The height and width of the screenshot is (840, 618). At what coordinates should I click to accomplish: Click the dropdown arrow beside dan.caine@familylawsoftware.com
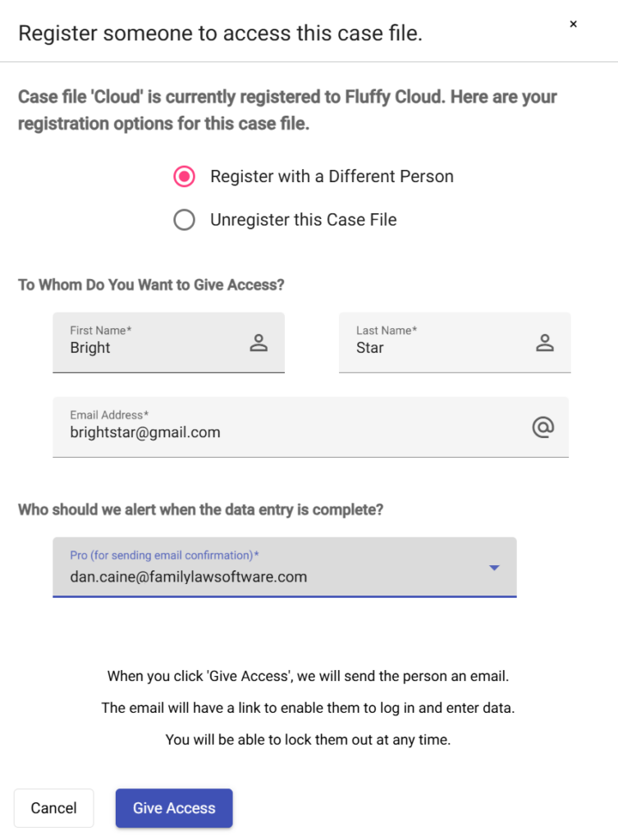494,568
